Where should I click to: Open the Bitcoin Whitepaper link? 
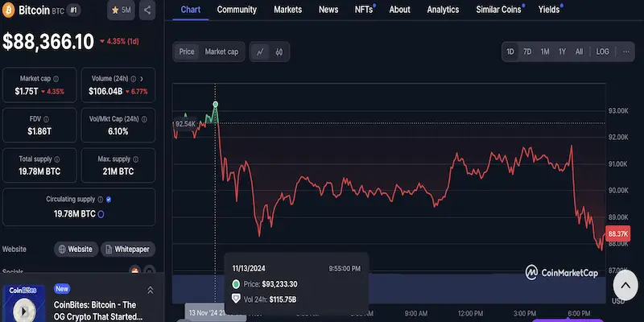click(x=128, y=250)
